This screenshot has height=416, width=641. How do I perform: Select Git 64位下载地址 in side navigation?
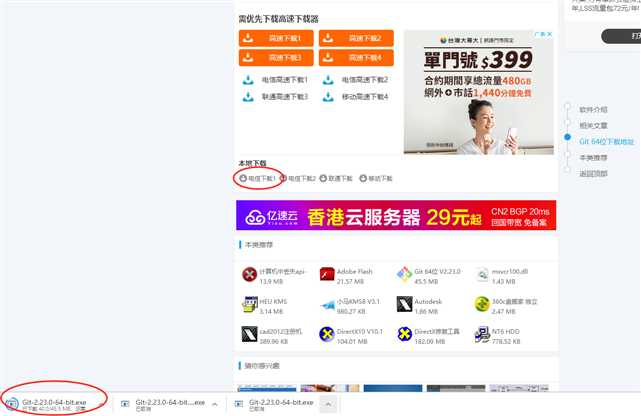tap(607, 141)
